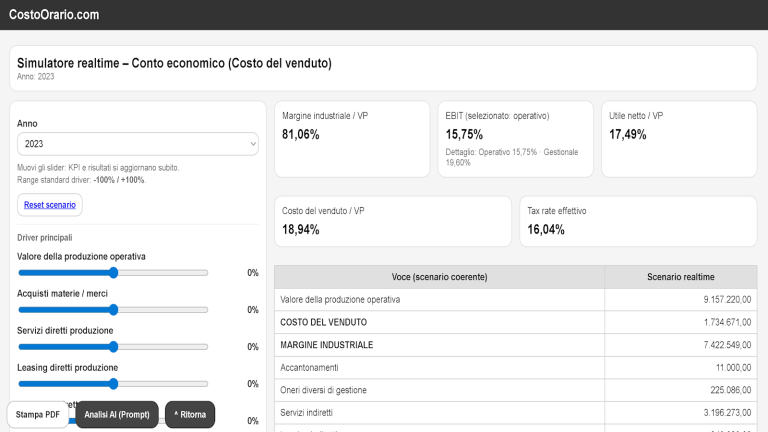Select the Accantonamenti table row
This screenshot has width=768, height=432.
pos(515,367)
